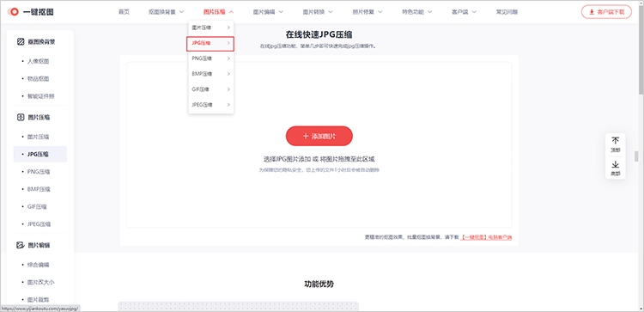
Task: Select GIF压缩 in the open dropdown menu
Action: click(211, 89)
